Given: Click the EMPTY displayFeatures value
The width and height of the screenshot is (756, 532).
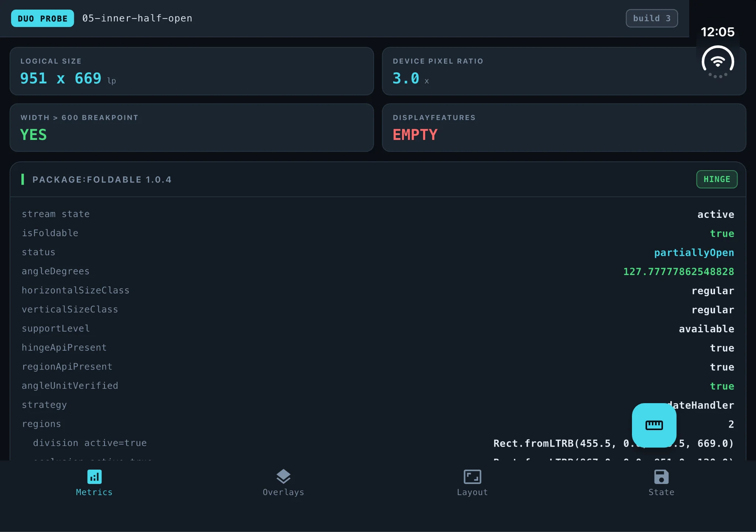Looking at the screenshot, I should [x=415, y=135].
